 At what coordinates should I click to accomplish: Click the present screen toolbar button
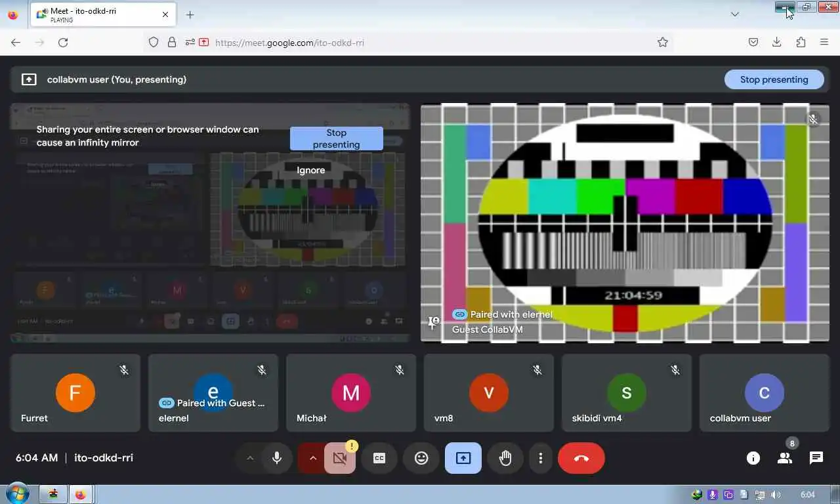463,458
